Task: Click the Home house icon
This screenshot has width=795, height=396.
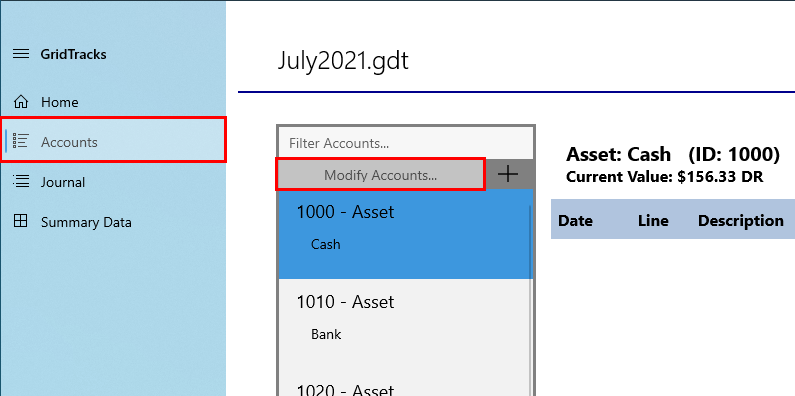Action: [21, 102]
